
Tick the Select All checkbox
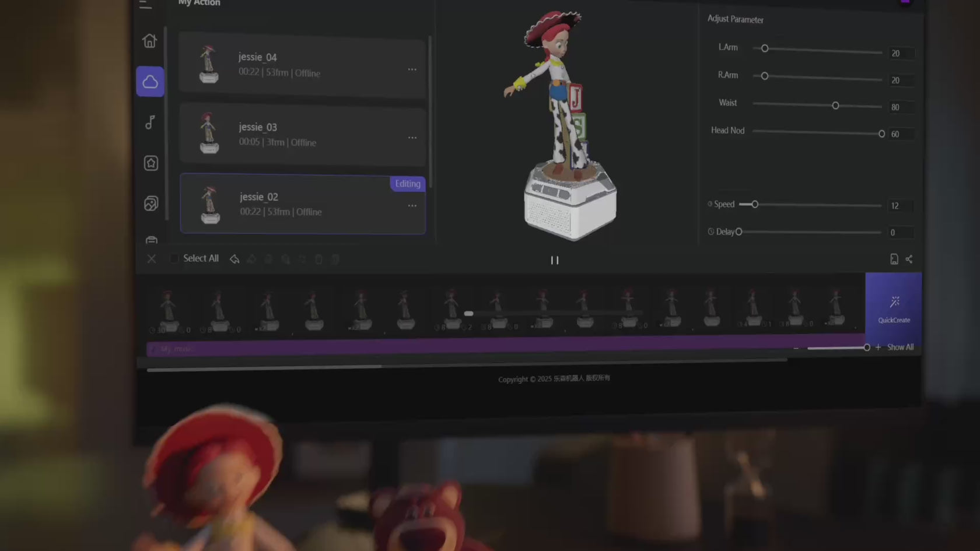click(x=174, y=258)
